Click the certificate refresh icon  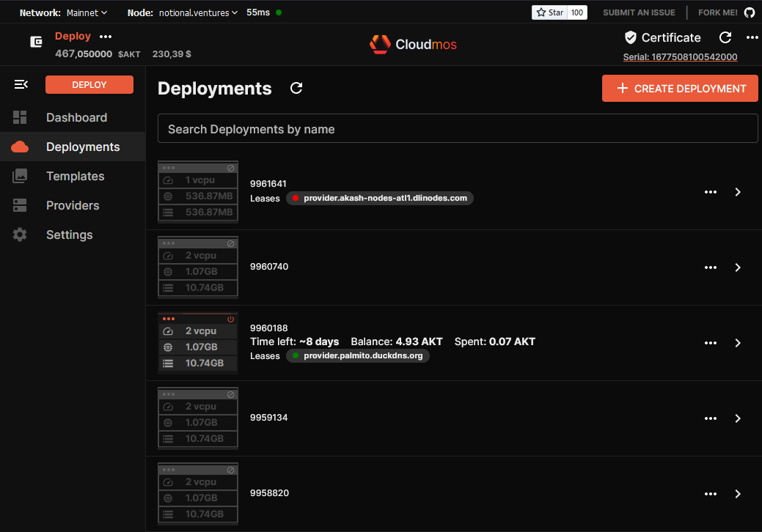(725, 37)
